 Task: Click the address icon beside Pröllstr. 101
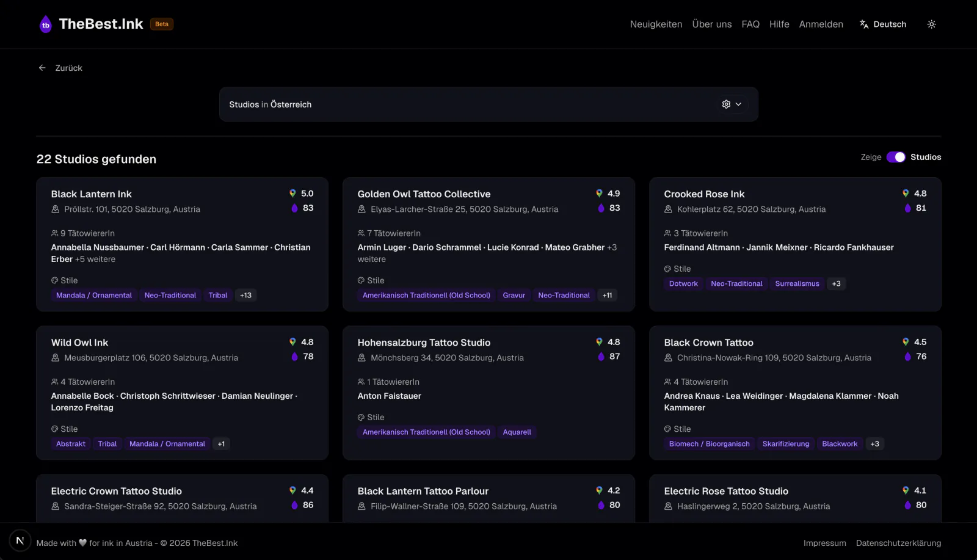[x=56, y=209]
